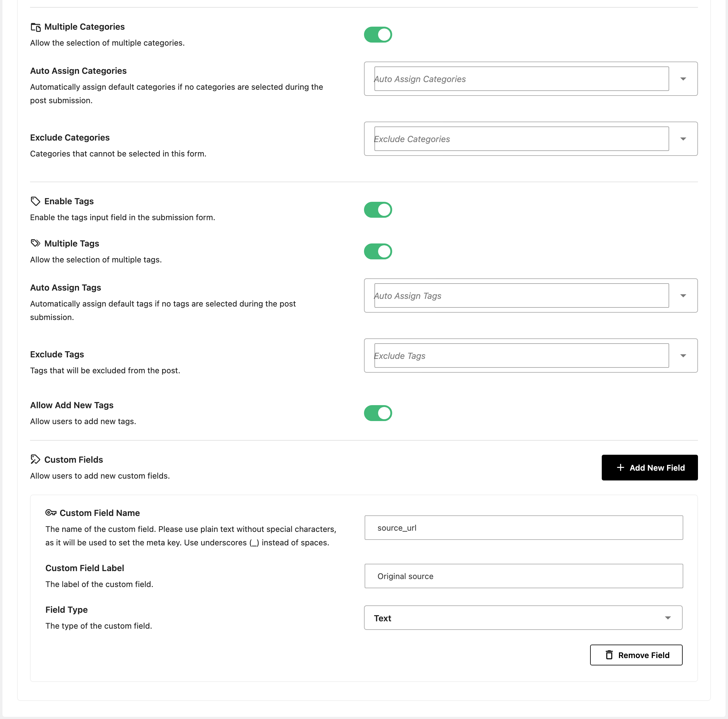Click the Custom Fields heading text

(x=74, y=460)
